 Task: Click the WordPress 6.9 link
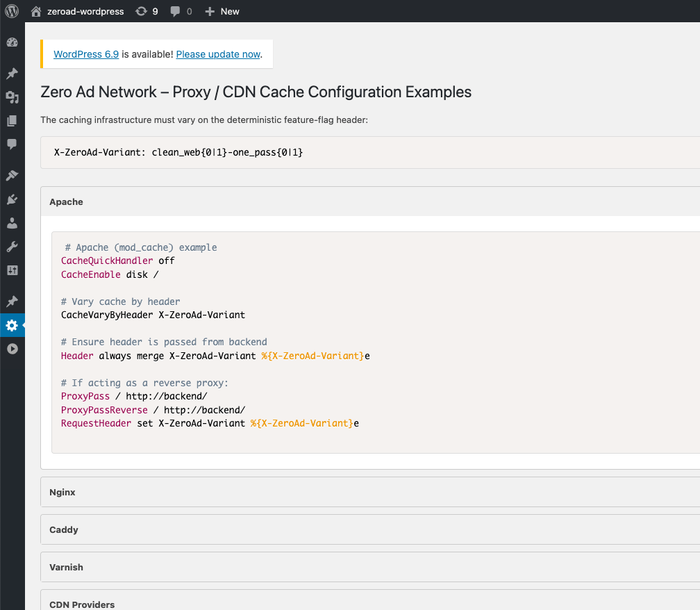[86, 54]
